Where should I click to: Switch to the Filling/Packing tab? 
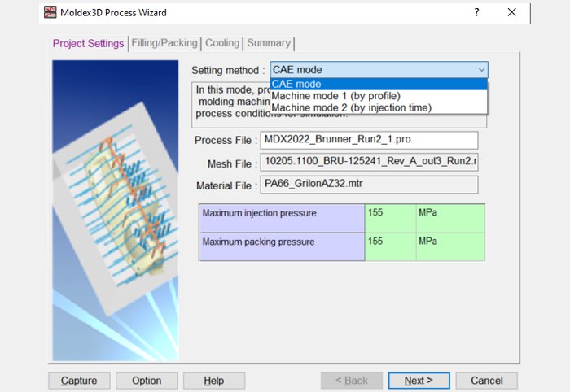[x=164, y=43]
